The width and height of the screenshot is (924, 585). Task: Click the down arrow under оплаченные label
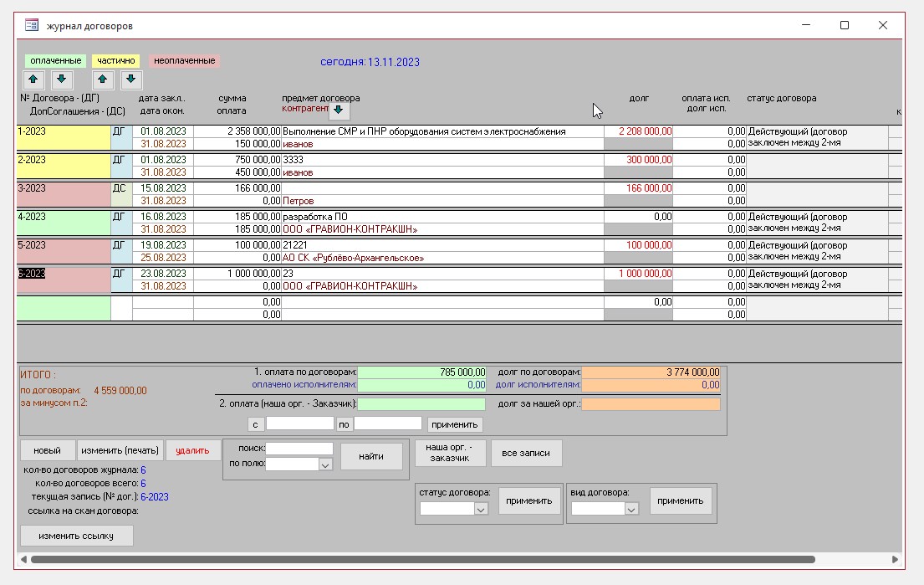(x=63, y=80)
